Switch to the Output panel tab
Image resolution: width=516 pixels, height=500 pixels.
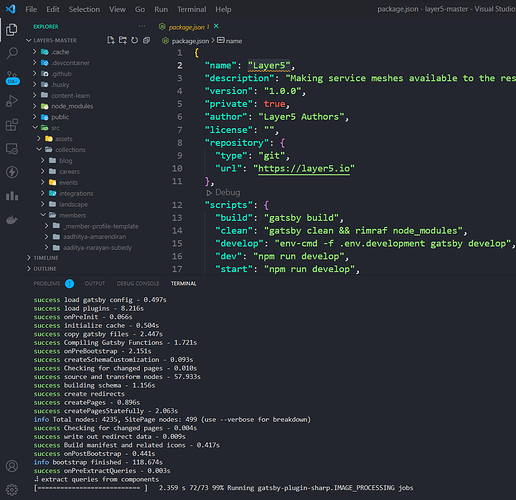pos(95,284)
